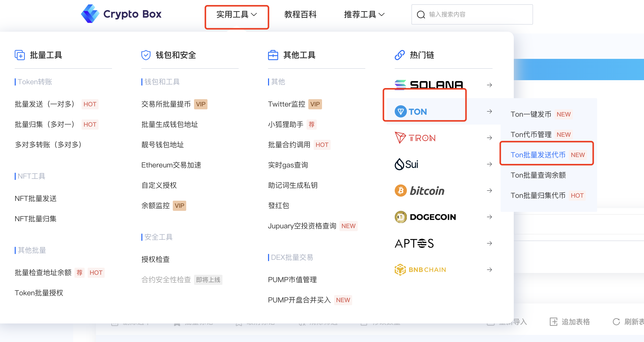Expand the BNB Chain submenu arrow
Image resolution: width=644 pixels, height=342 pixels.
(x=489, y=270)
